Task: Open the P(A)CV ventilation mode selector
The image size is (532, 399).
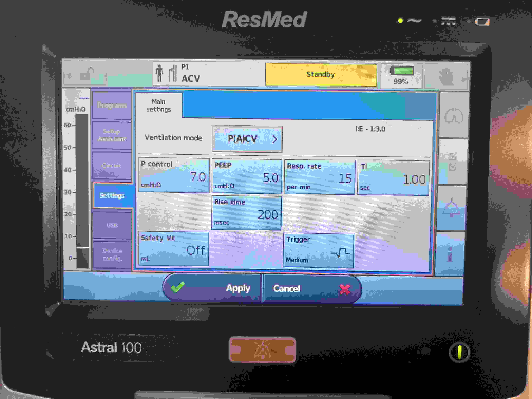Action: click(x=247, y=139)
